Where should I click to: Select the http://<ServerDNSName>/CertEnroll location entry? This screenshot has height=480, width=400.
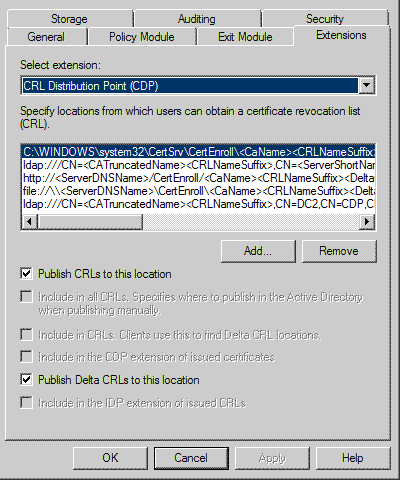198,178
